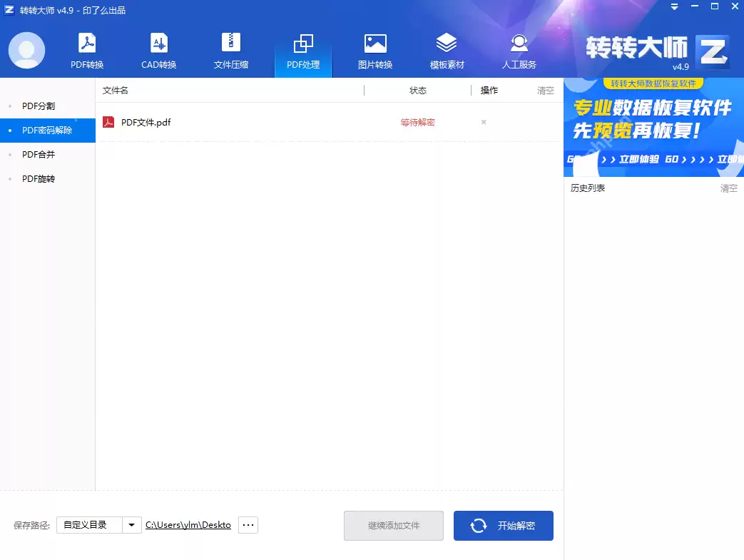Expand the title bar dropdown arrow
The width and height of the screenshot is (744, 560).
[x=674, y=6]
